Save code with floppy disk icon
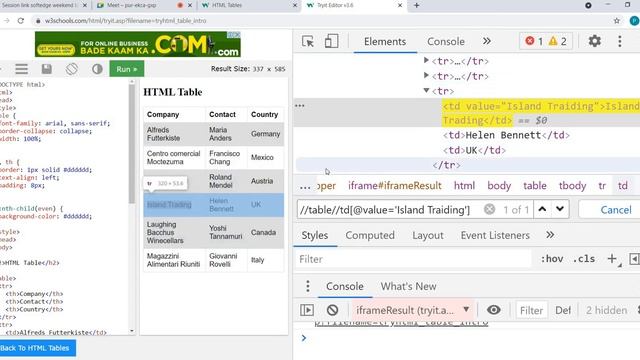 (47, 69)
